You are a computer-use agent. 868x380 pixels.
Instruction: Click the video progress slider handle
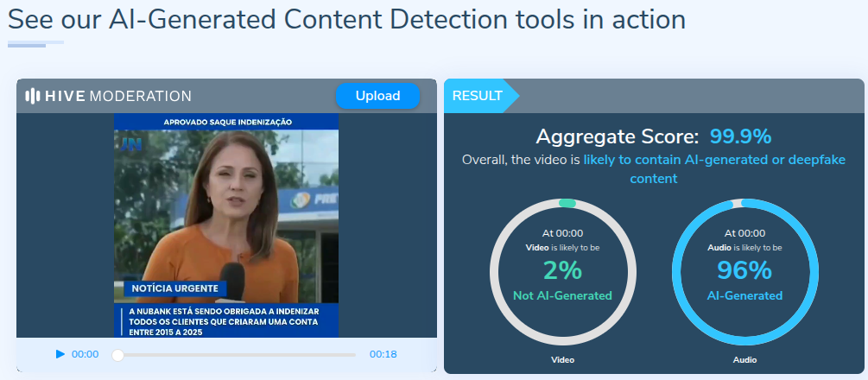coord(118,355)
